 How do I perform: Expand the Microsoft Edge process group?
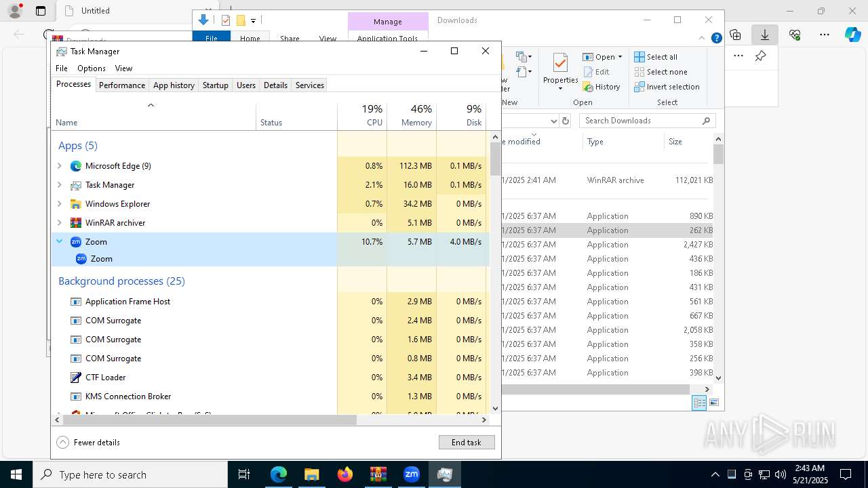60,166
